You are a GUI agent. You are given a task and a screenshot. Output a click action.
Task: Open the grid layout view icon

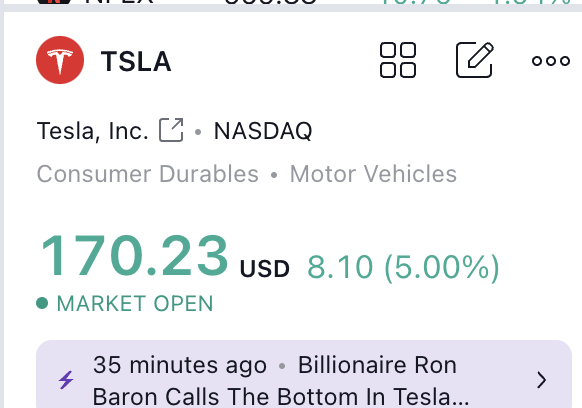point(398,60)
